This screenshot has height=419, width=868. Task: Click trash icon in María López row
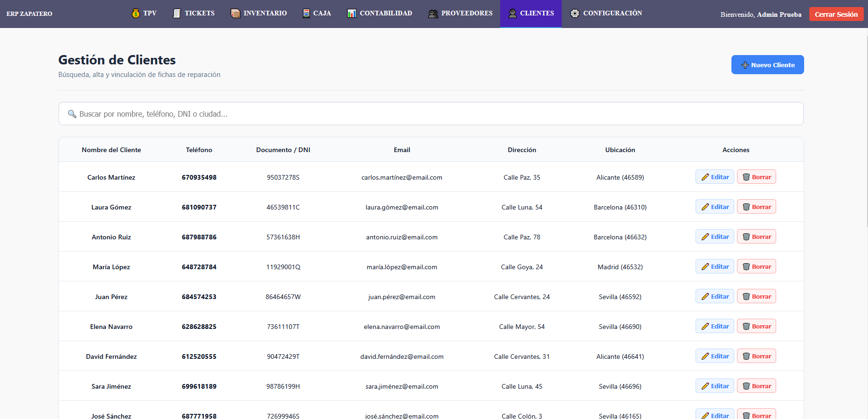746,266
